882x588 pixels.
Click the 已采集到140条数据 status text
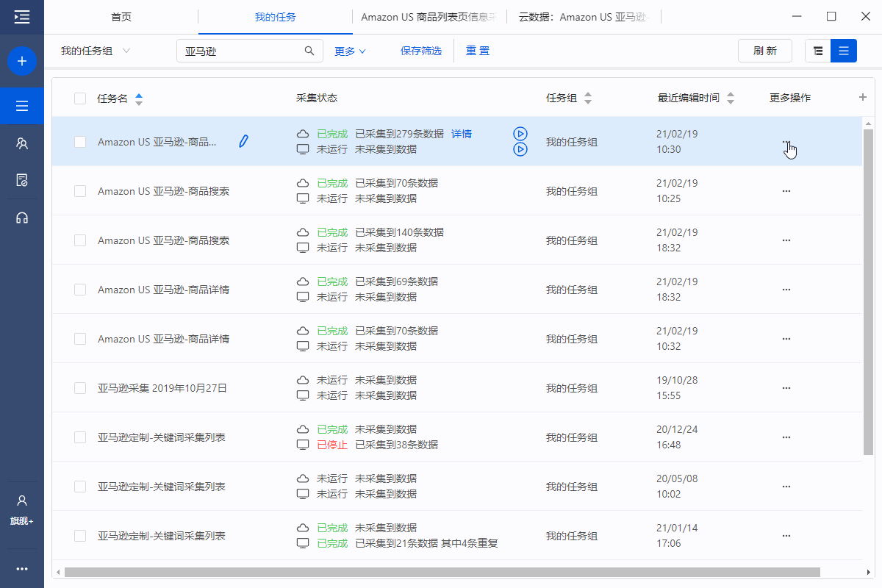tap(400, 232)
